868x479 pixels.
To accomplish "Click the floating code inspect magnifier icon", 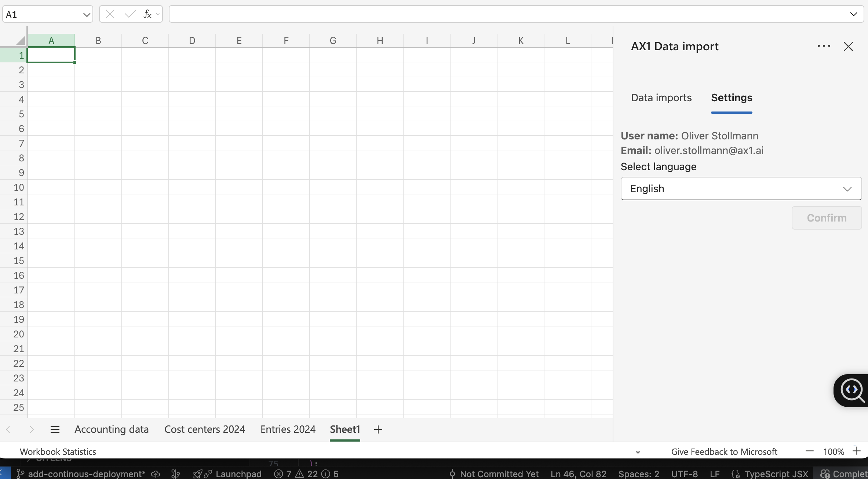I will coord(852,390).
